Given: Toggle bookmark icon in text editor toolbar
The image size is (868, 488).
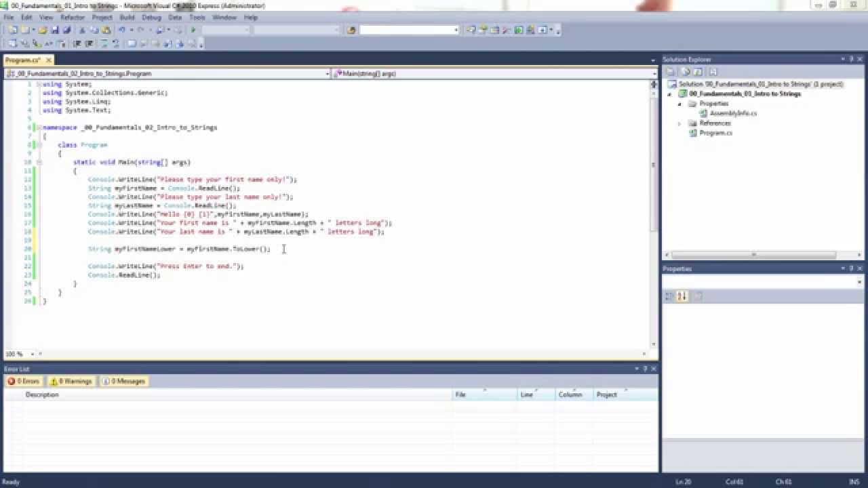Looking at the screenshot, I should (x=132, y=43).
